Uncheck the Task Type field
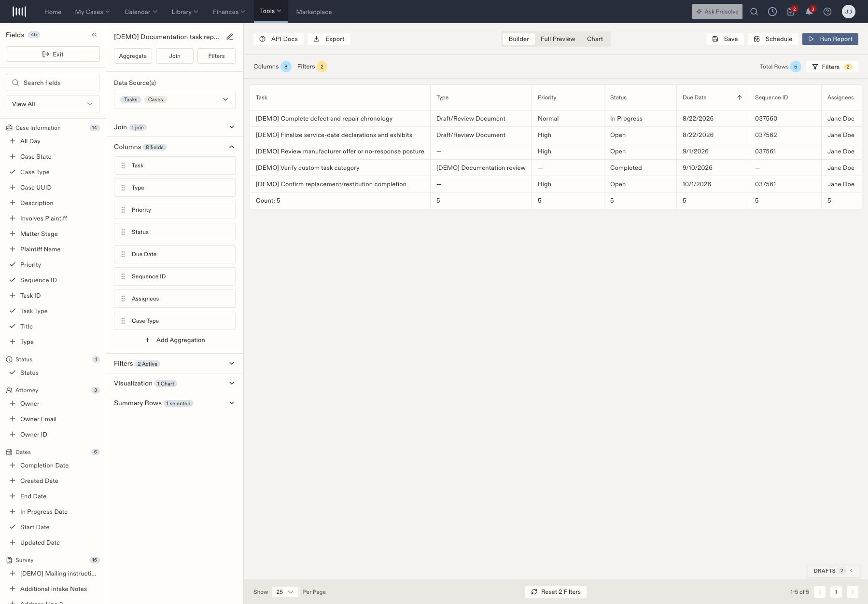 [x=13, y=311]
